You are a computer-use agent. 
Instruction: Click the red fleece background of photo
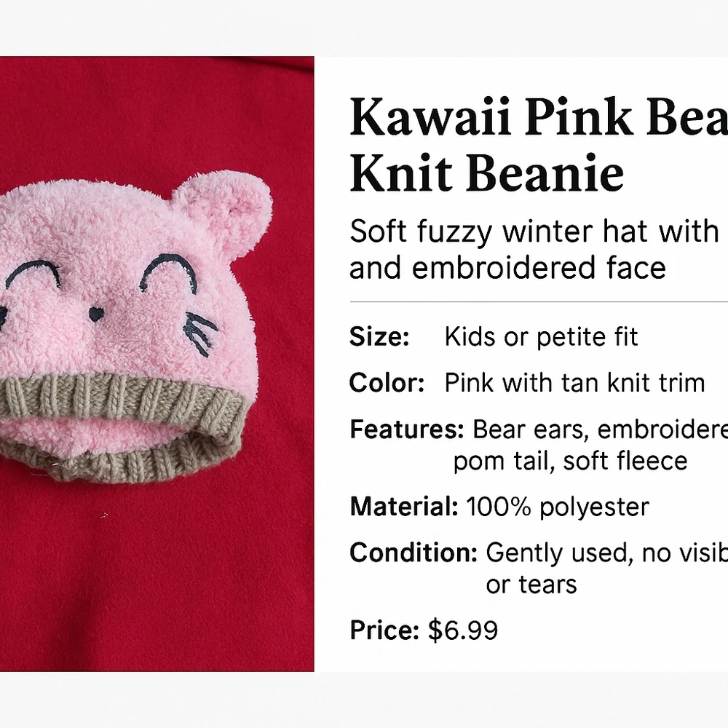157,580
